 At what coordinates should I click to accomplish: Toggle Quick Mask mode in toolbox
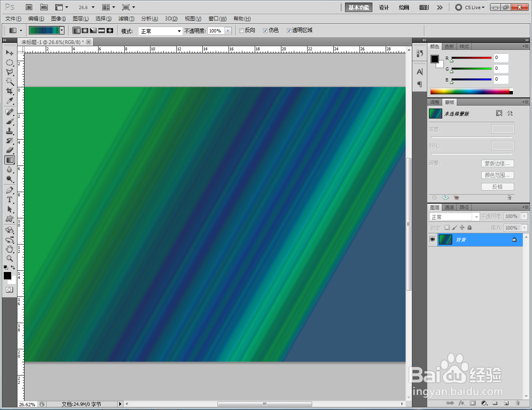(10, 289)
